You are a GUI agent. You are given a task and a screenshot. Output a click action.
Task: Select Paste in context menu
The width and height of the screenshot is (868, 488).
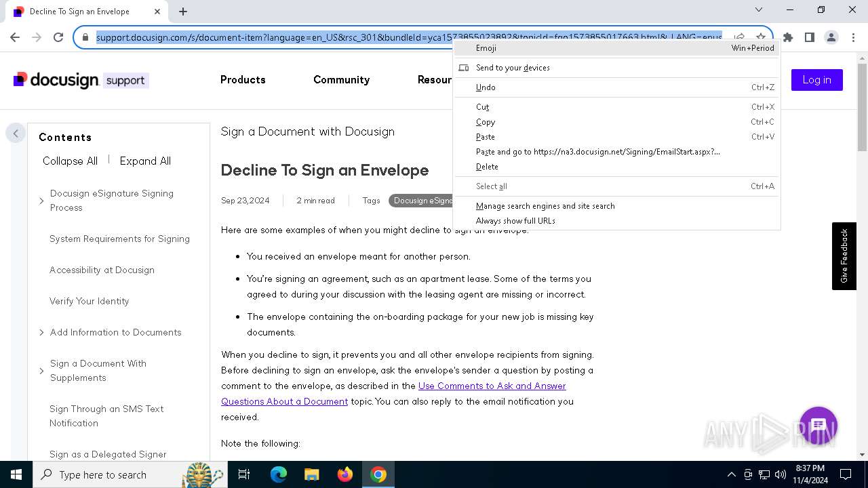616,137
